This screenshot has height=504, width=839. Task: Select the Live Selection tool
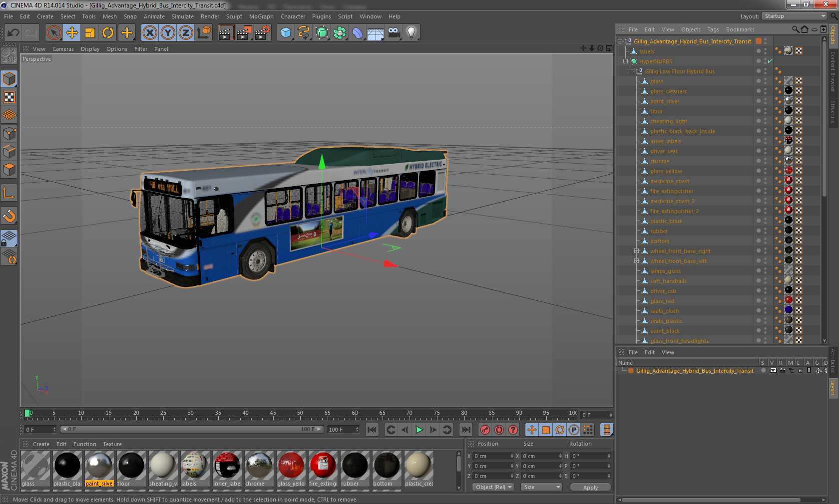click(x=54, y=33)
